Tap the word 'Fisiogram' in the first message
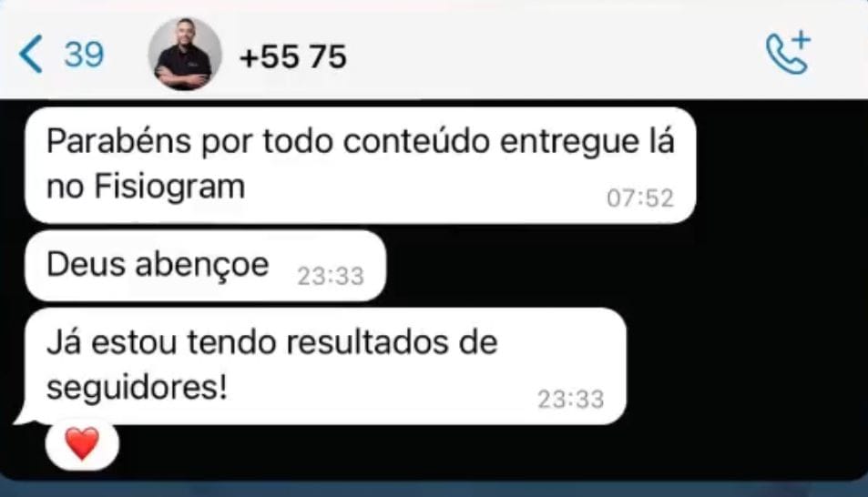868x497 pixels. [169, 187]
